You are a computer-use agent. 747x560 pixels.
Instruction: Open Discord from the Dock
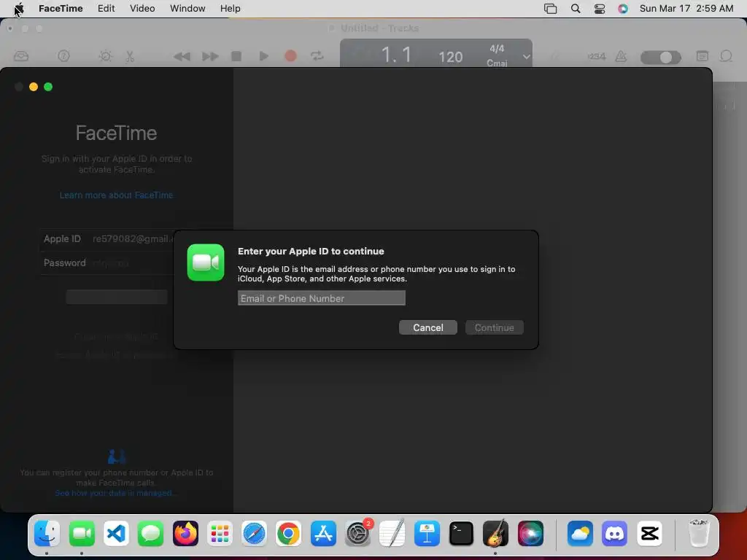(x=614, y=533)
